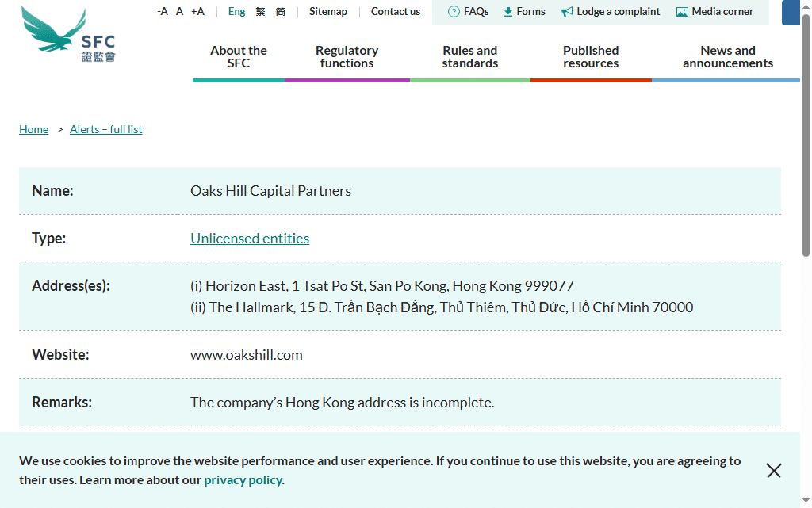Image resolution: width=812 pixels, height=508 pixels.
Task: Open Published resources menu
Action: point(591,57)
